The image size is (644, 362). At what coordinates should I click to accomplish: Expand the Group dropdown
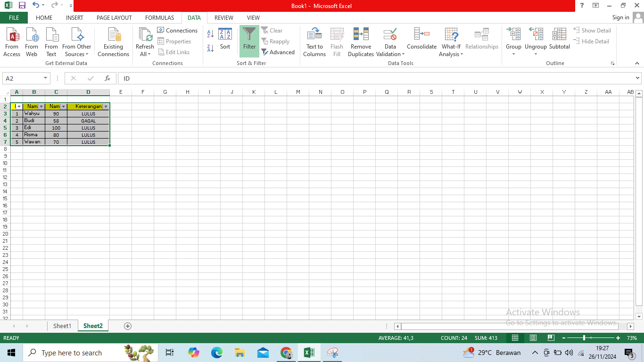point(513,54)
